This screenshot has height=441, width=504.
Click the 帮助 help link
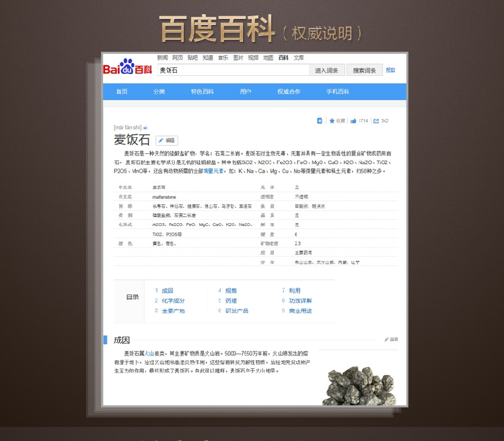[x=390, y=70]
